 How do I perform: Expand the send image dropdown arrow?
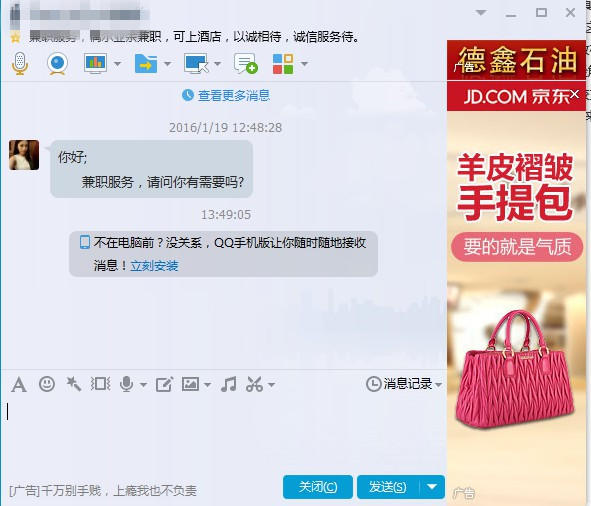[207, 385]
